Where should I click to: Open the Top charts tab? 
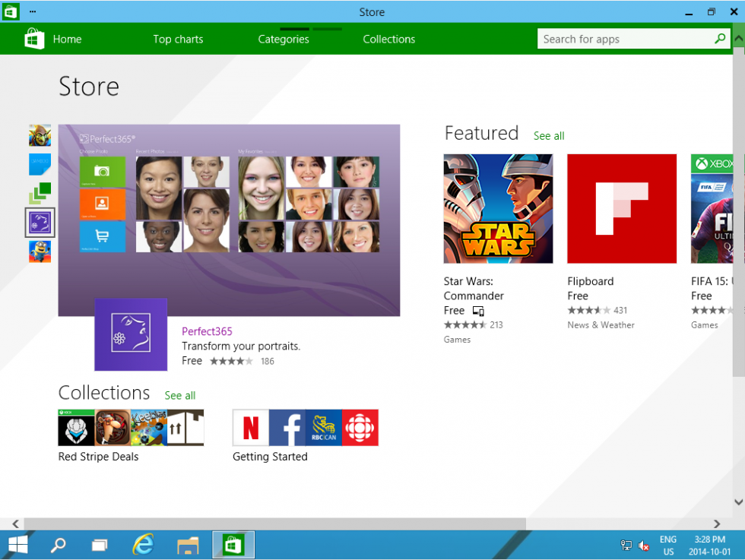click(x=178, y=40)
